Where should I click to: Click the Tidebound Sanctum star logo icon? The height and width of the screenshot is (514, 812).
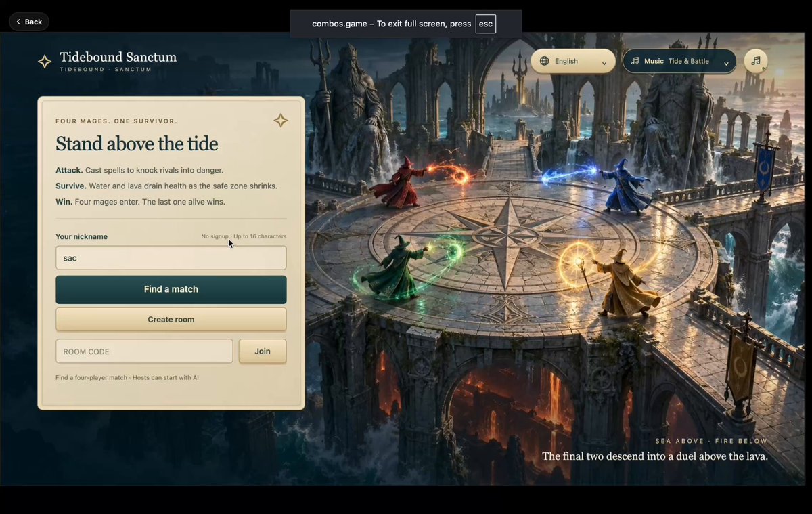coord(45,62)
